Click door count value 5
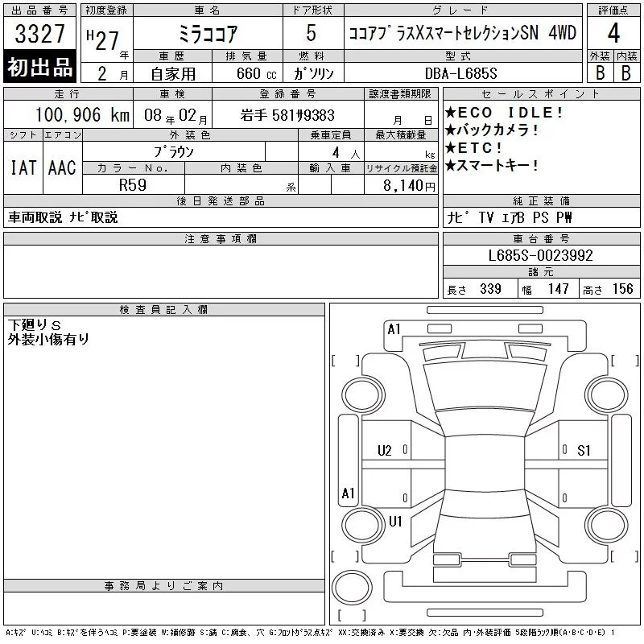The width and height of the screenshot is (644, 644). pos(312,33)
